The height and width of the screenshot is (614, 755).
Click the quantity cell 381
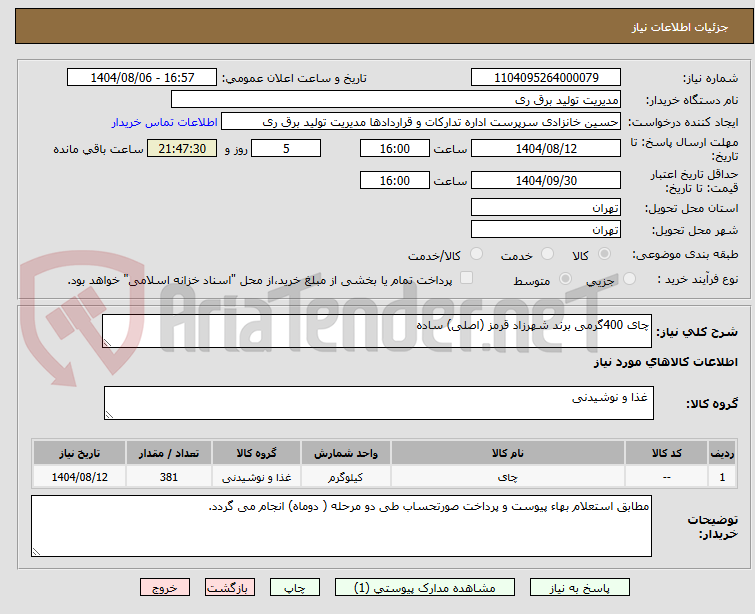click(x=169, y=477)
